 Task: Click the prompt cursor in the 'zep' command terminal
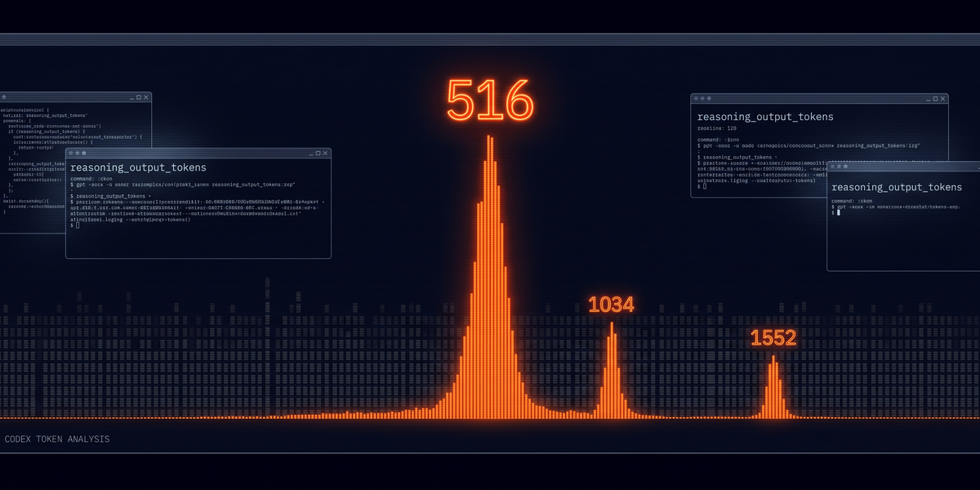click(78, 225)
